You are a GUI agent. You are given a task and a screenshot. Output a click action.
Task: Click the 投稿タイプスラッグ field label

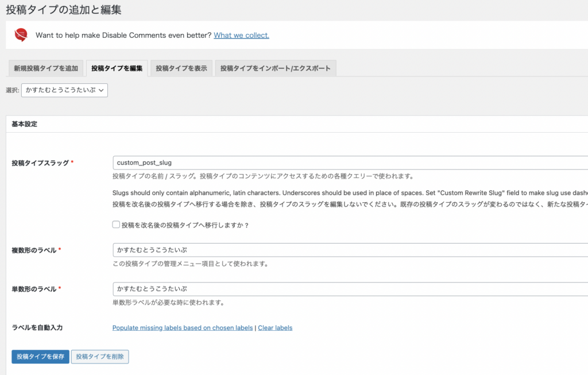coord(40,163)
